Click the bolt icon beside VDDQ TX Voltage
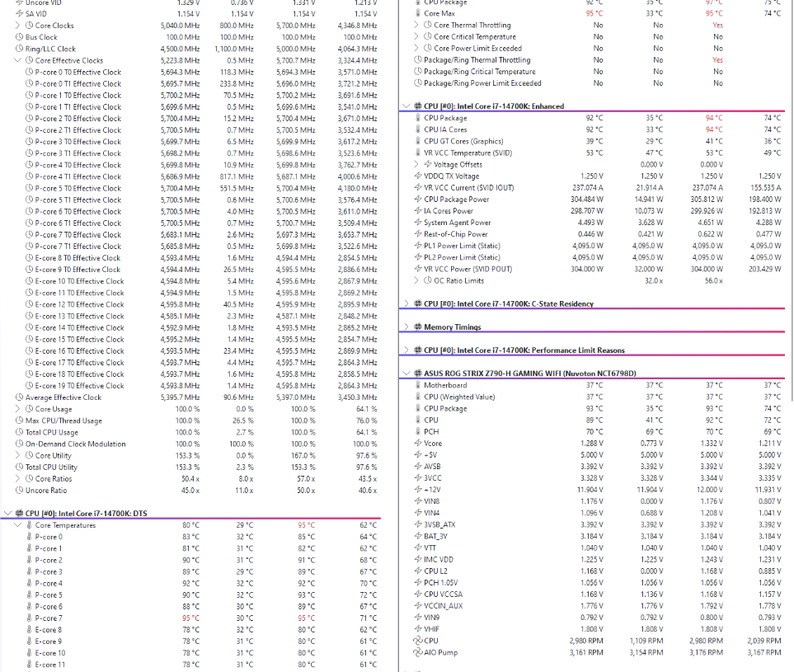 click(x=418, y=176)
